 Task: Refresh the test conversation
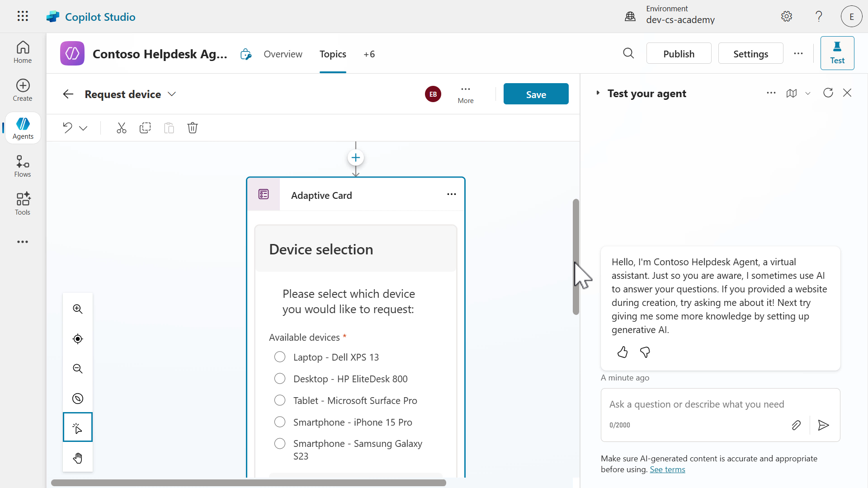[828, 93]
